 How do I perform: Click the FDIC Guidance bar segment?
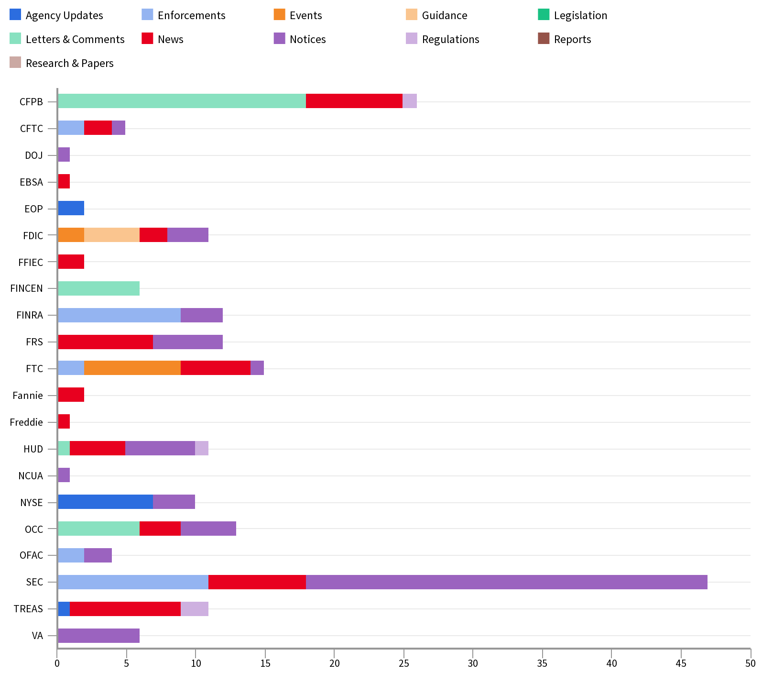(111, 234)
